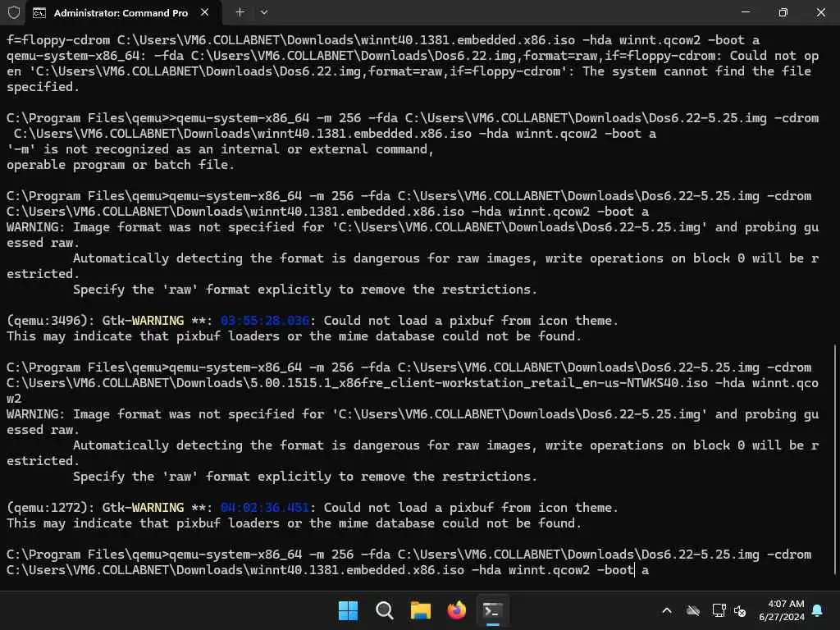Click timestamp 03:55:28.036 in Gtk warning
Screen dimensions: 840x630
click(x=265, y=321)
